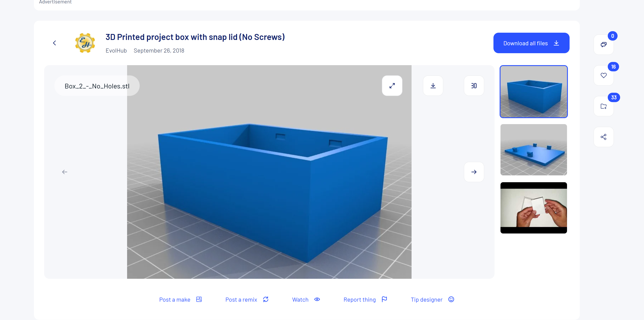Show the previous image with left arrow
The width and height of the screenshot is (644, 320).
(64, 172)
